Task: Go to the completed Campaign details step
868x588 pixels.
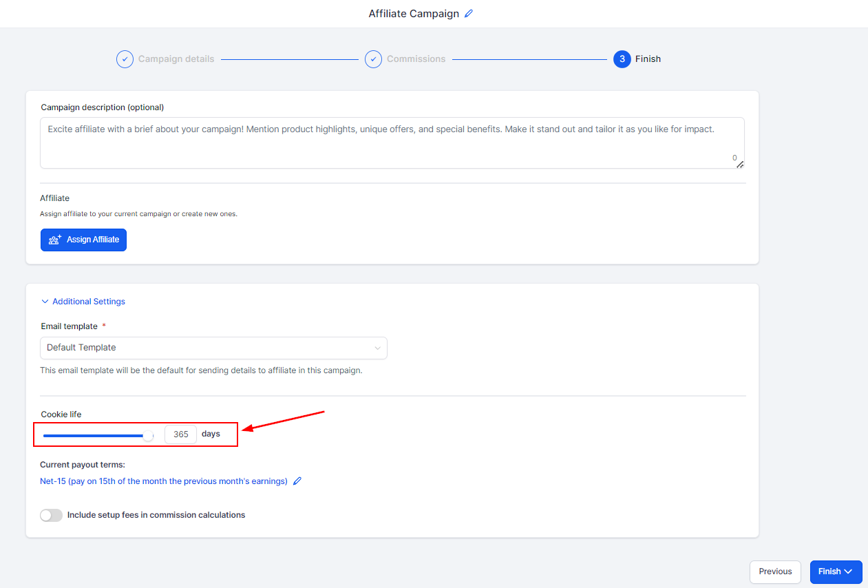Action: point(165,59)
